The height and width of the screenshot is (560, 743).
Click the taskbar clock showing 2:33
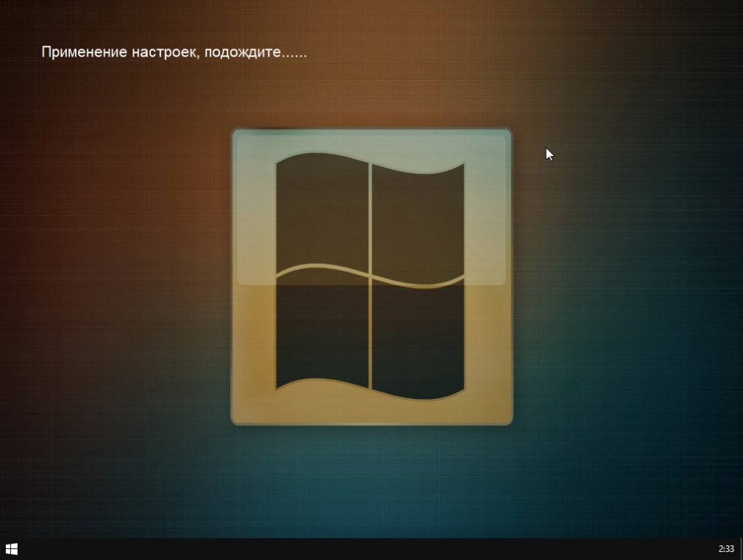click(x=726, y=549)
